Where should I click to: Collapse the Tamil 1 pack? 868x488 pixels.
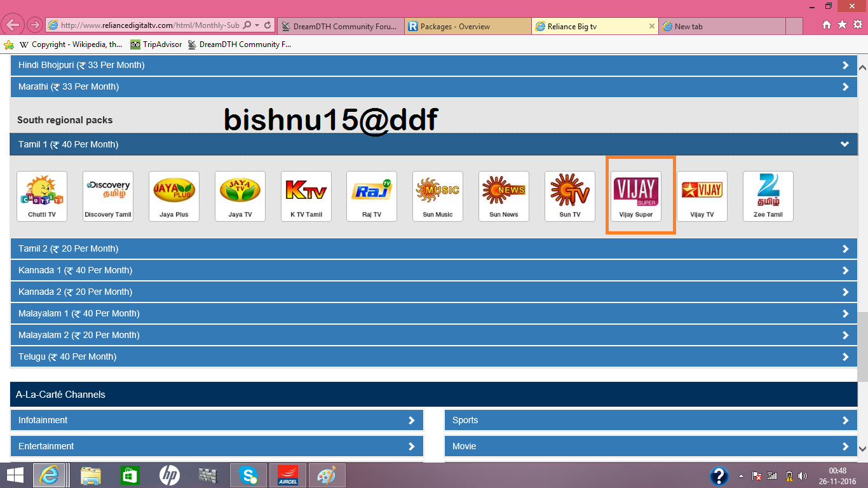tap(433, 144)
